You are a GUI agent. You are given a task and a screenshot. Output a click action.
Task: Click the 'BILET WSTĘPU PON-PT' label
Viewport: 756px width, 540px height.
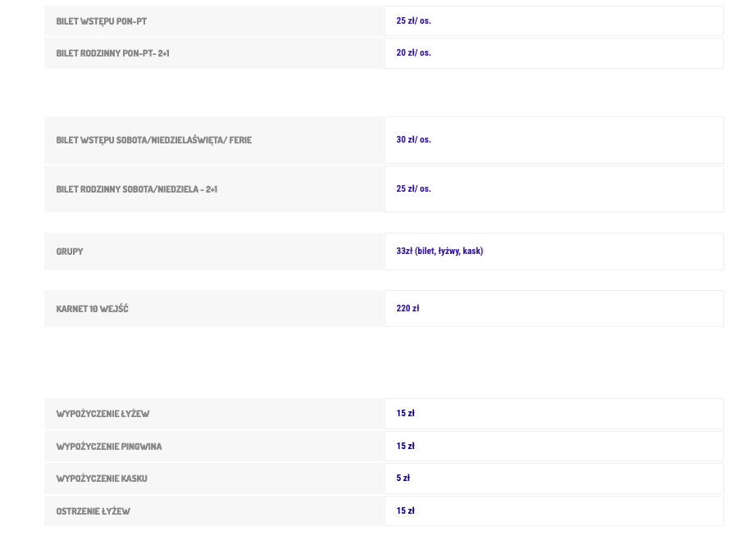(101, 21)
